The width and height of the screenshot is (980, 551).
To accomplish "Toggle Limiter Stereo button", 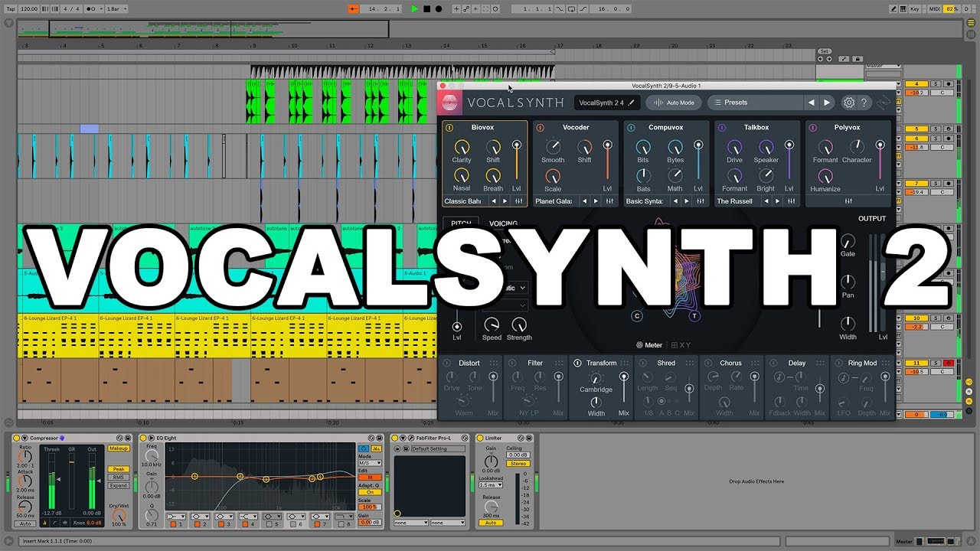I will point(518,464).
